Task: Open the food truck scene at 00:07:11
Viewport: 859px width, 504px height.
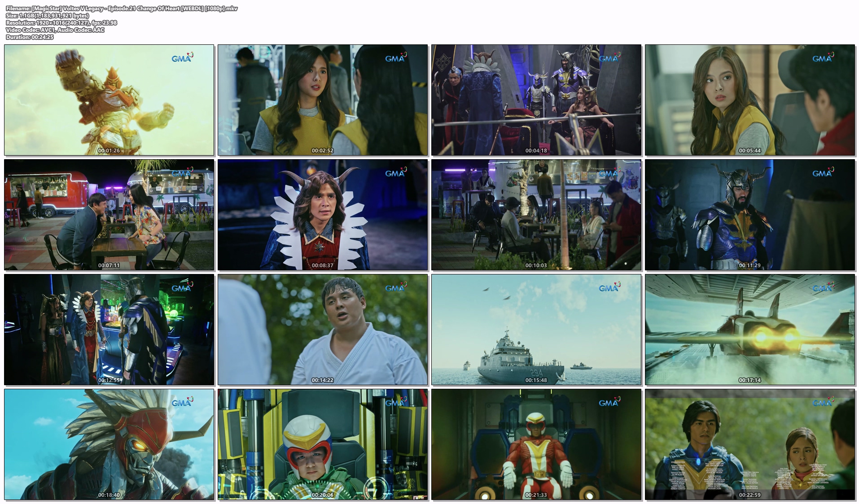Action: pyautogui.click(x=109, y=215)
